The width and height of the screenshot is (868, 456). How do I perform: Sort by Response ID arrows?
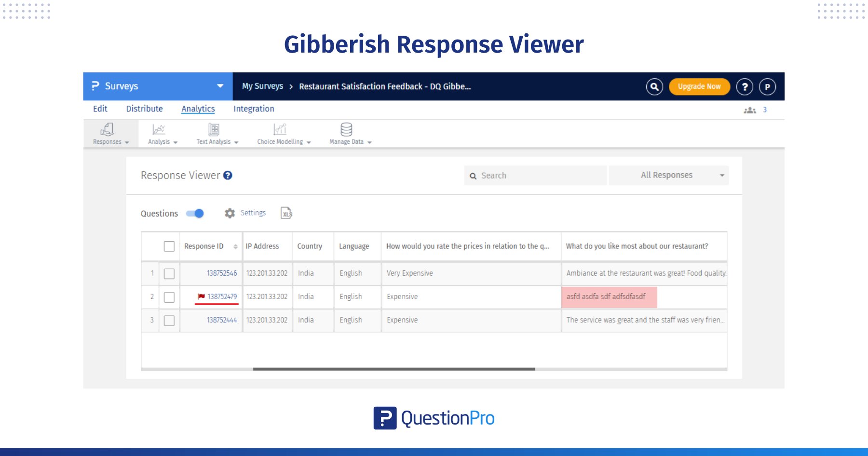[235, 247]
